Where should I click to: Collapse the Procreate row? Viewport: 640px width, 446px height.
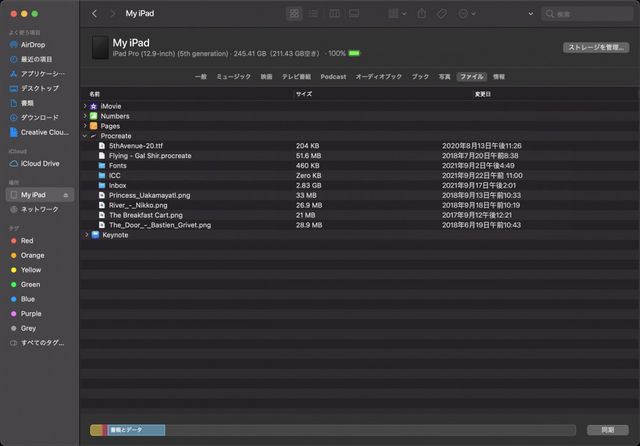point(85,136)
